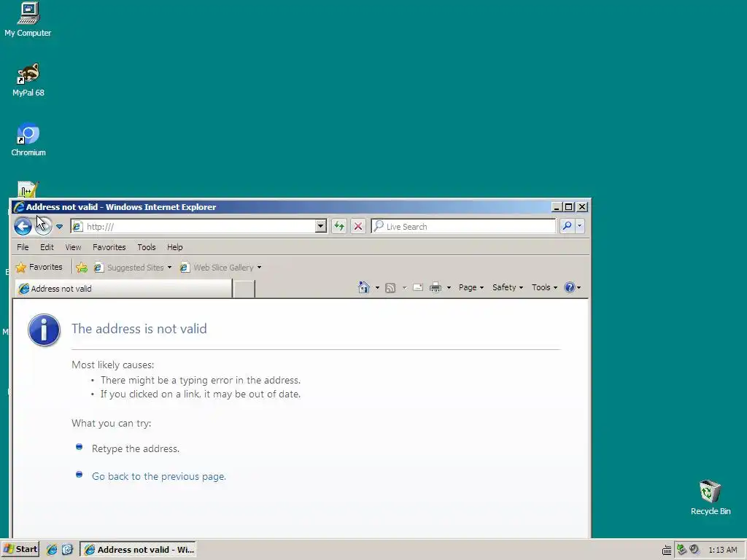Maximize the Internet Explorer window
The height and width of the screenshot is (560, 747).
click(568, 207)
